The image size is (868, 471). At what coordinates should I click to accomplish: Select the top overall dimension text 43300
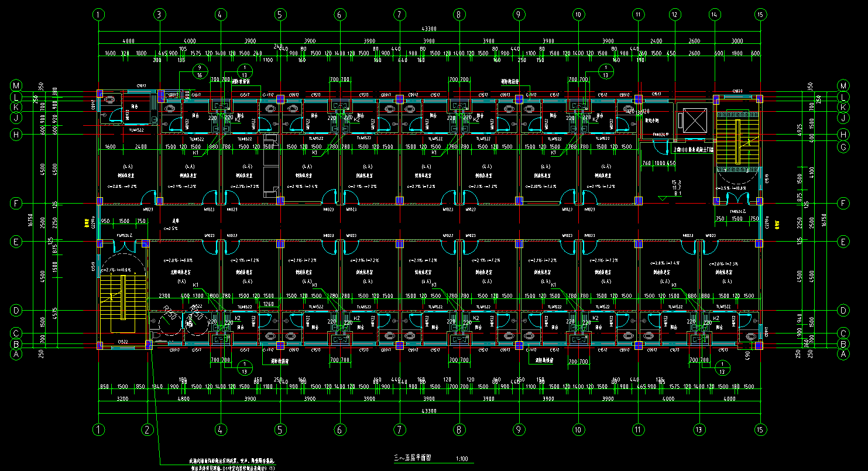pyautogui.click(x=429, y=29)
